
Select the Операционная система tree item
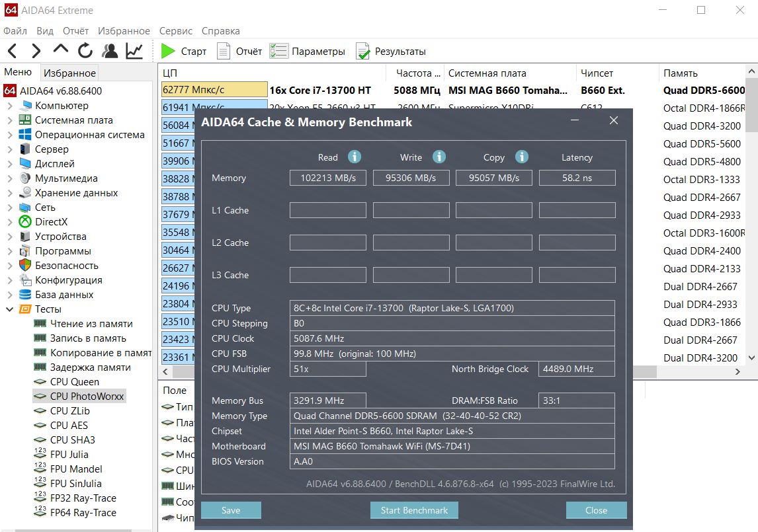89,134
